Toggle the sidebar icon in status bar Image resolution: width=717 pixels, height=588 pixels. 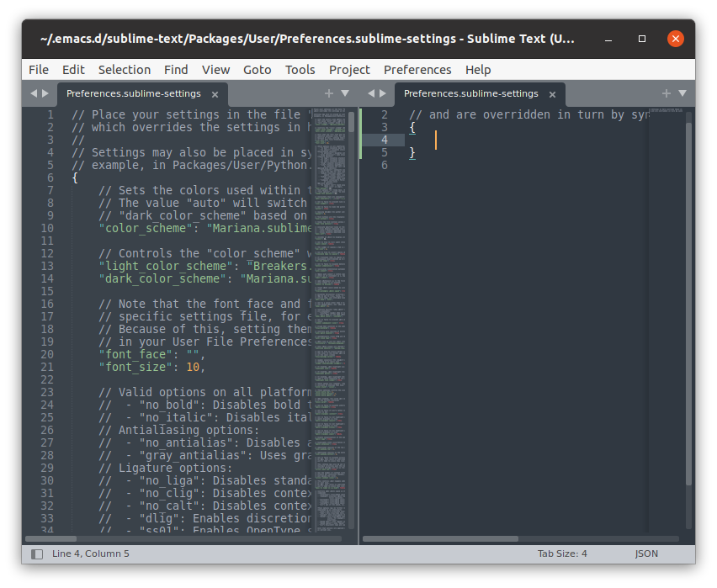tap(37, 554)
